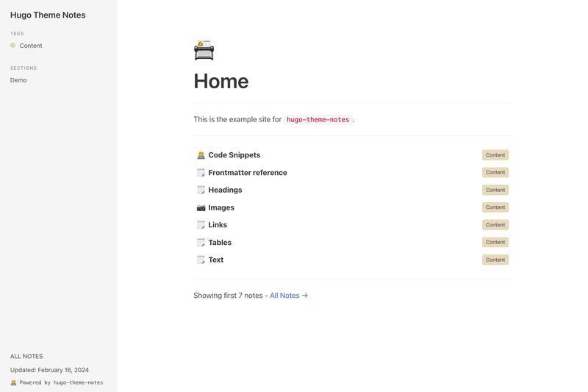
Task: Click Content badge on the Tables row
Action: click(x=495, y=242)
